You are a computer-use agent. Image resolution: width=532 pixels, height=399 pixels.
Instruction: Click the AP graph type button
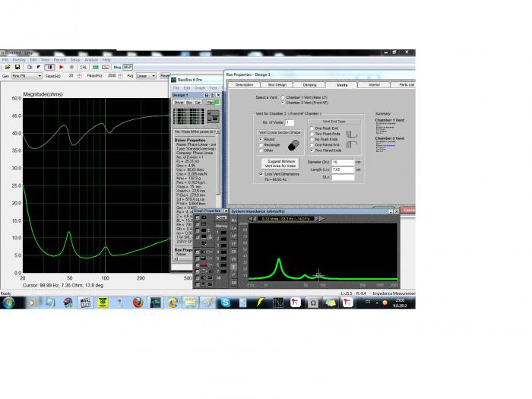(x=234, y=236)
